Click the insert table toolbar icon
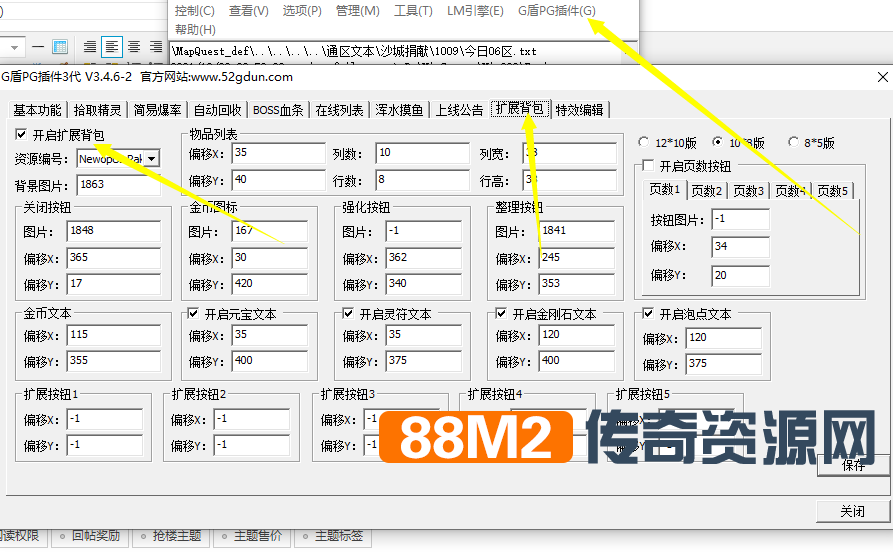This screenshot has width=893, height=553. coord(60,47)
